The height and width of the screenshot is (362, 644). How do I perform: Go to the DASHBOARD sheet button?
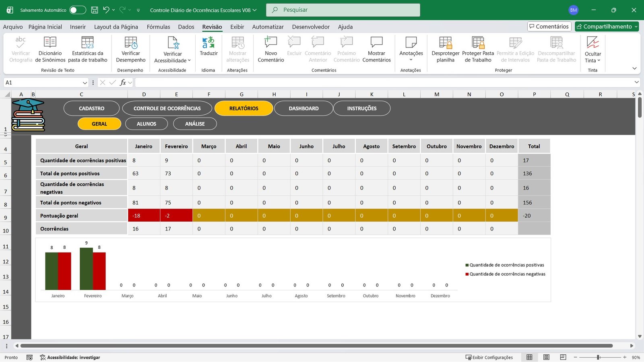tap(303, 109)
